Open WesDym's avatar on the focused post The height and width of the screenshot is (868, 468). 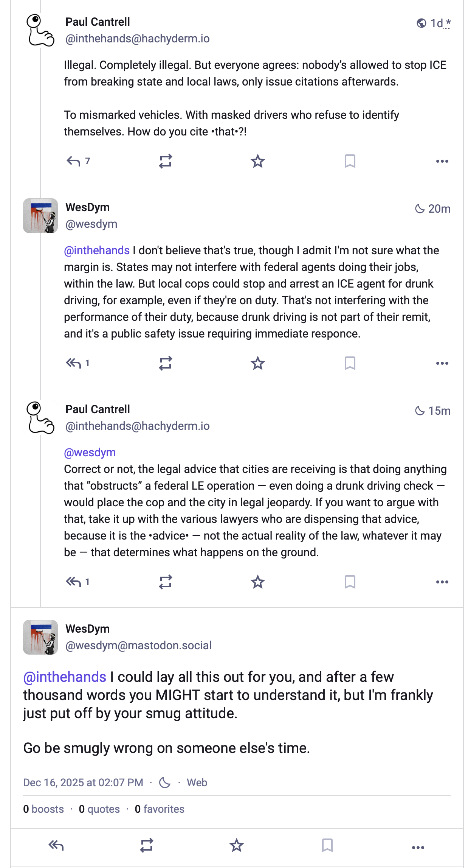click(40, 637)
